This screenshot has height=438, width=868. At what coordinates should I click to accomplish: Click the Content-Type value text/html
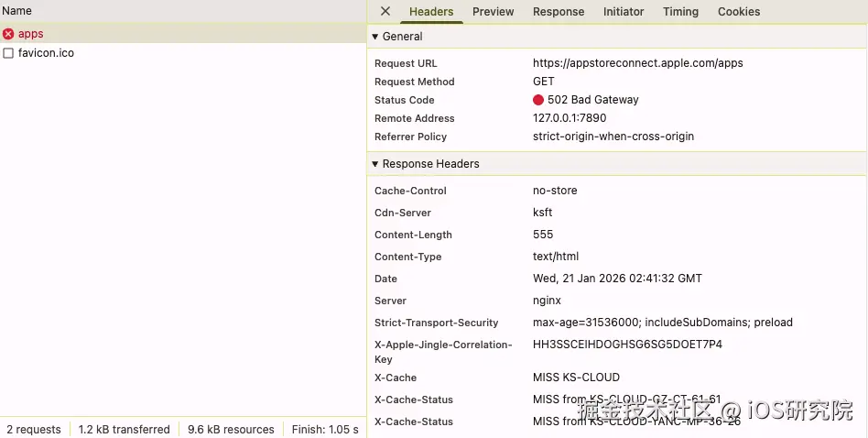pyautogui.click(x=556, y=257)
